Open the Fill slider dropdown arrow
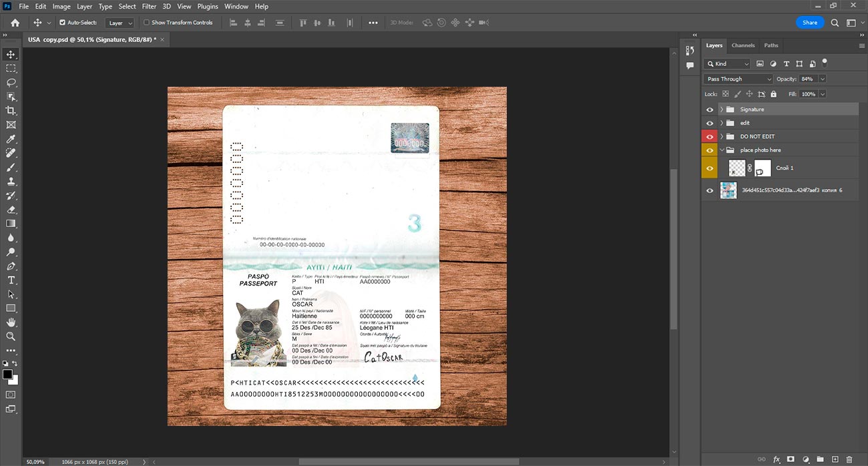The height and width of the screenshot is (466, 868). click(x=822, y=94)
